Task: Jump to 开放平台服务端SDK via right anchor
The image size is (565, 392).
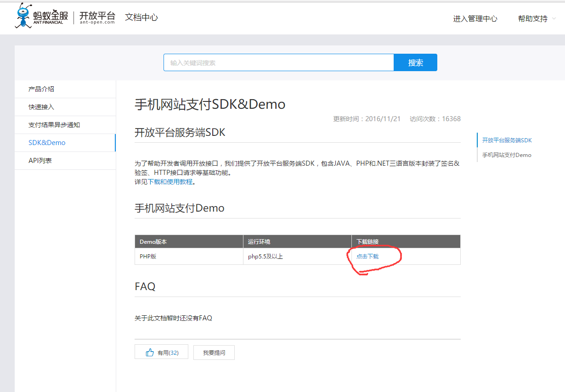Action: click(507, 140)
